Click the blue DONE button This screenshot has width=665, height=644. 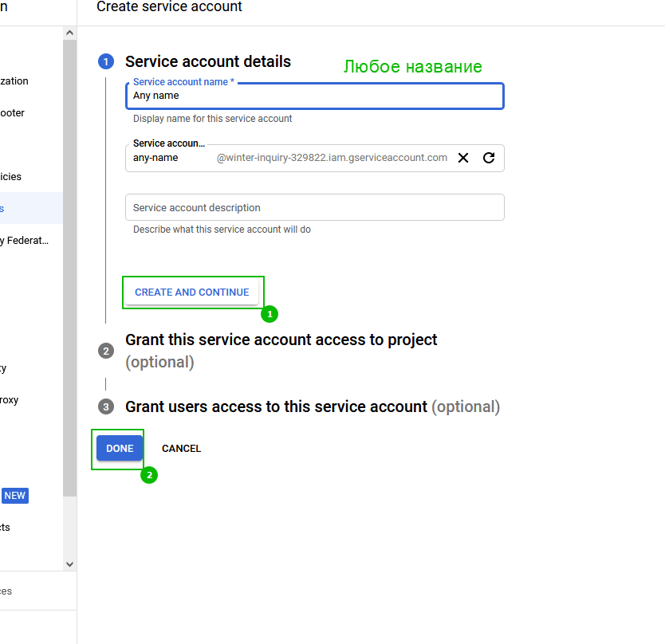coord(120,449)
